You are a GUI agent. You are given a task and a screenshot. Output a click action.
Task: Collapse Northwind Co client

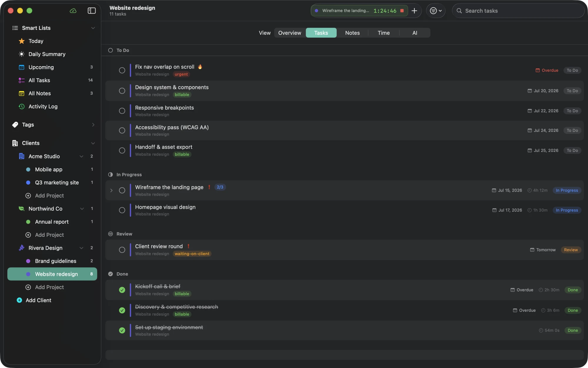point(82,209)
